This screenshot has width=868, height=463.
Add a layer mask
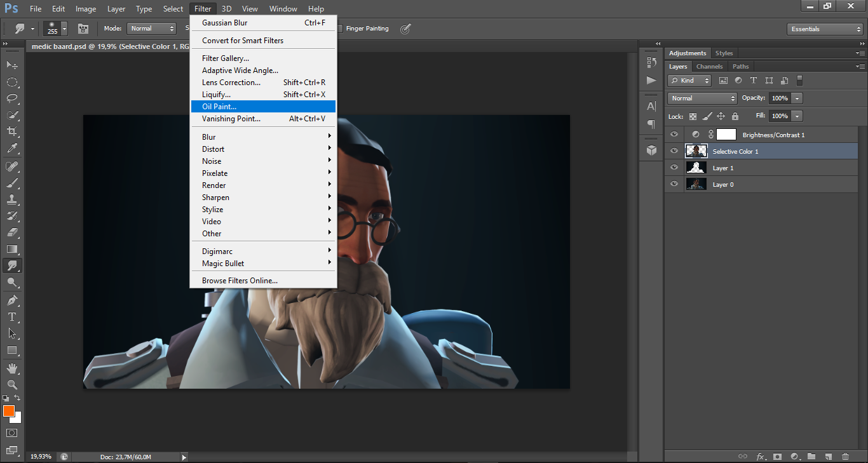(776, 456)
